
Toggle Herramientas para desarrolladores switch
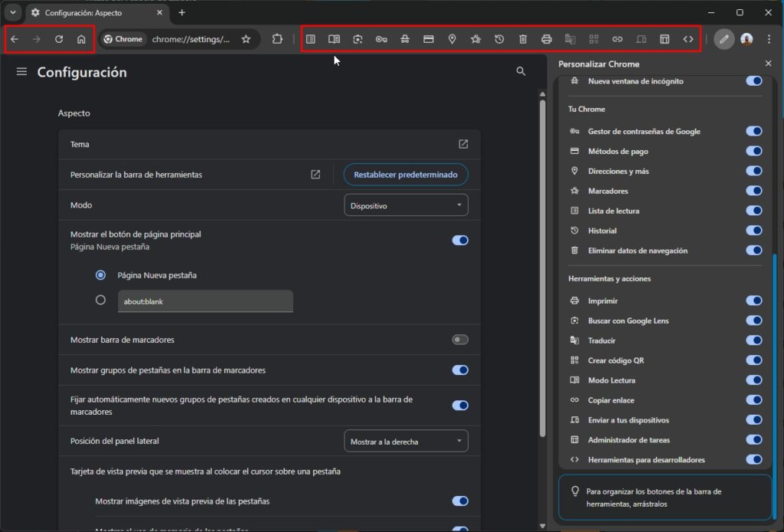coord(754,459)
